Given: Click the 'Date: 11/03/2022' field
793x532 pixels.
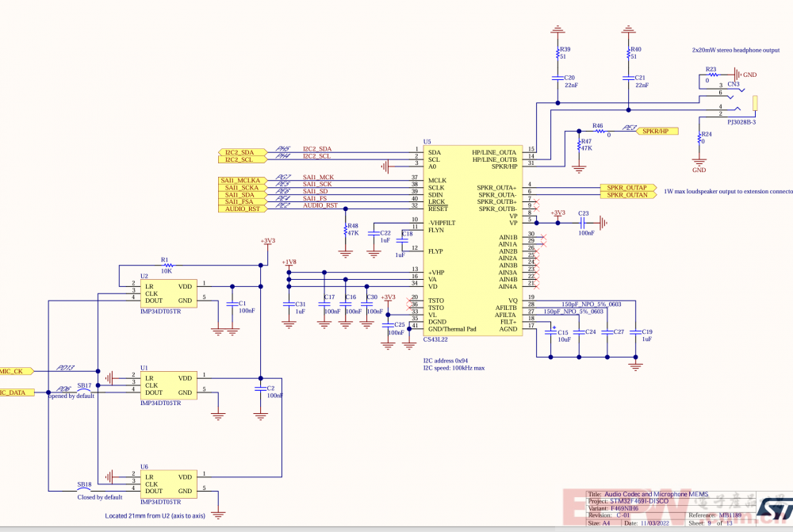Looking at the screenshot, I should (646, 523).
